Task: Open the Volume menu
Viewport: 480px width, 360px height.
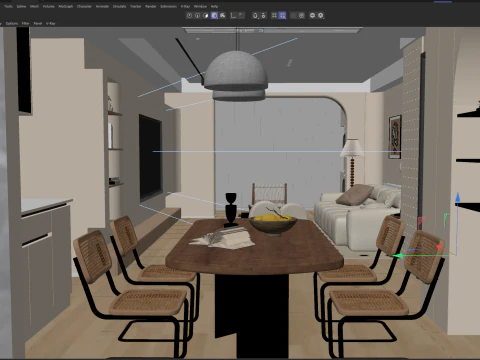Action: click(49, 6)
